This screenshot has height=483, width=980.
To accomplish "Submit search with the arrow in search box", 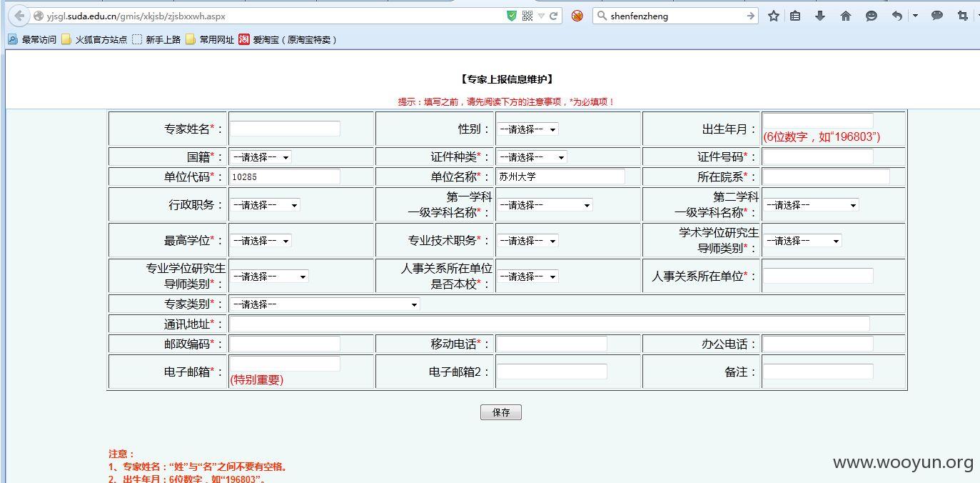I will 750,16.
